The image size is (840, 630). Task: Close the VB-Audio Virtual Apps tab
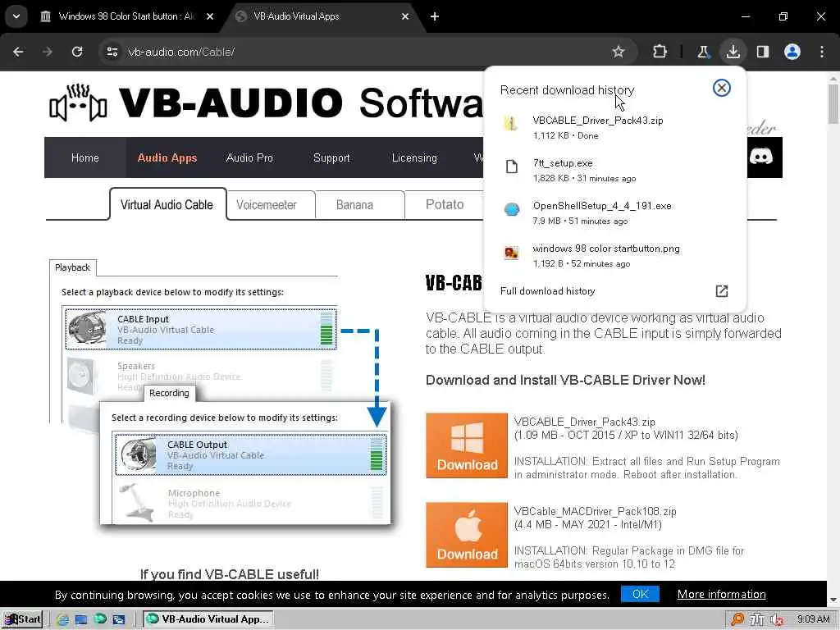[405, 16]
